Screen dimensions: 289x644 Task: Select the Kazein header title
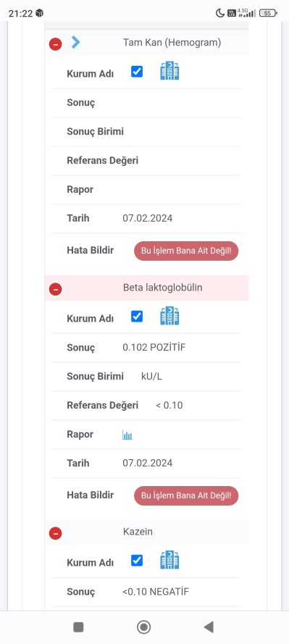click(138, 532)
